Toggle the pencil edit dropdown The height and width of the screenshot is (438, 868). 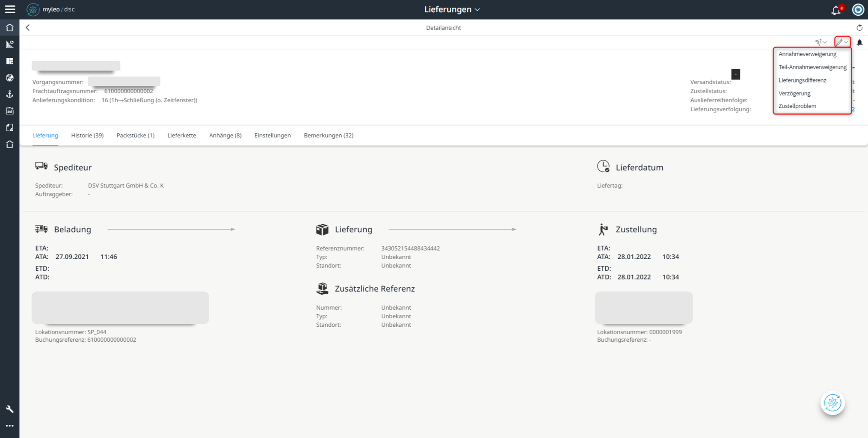coord(842,42)
